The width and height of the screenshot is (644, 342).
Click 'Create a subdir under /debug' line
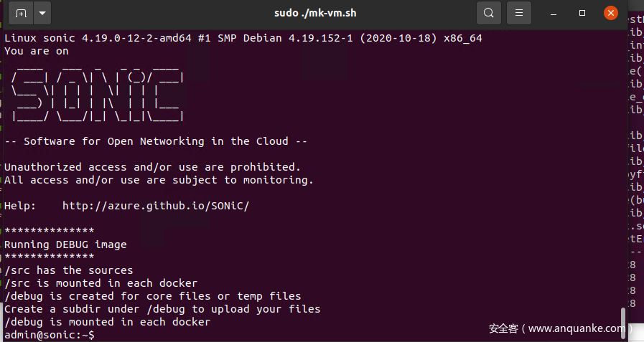pos(162,309)
